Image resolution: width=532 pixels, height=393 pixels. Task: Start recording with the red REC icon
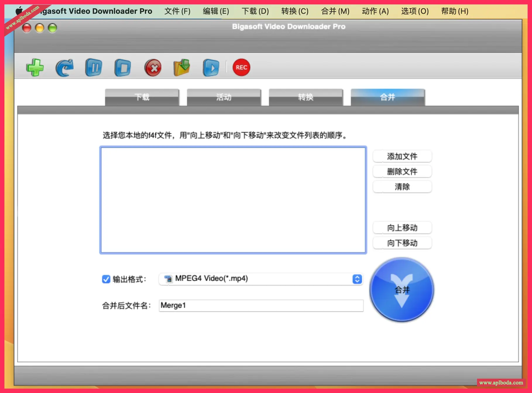[x=241, y=68]
